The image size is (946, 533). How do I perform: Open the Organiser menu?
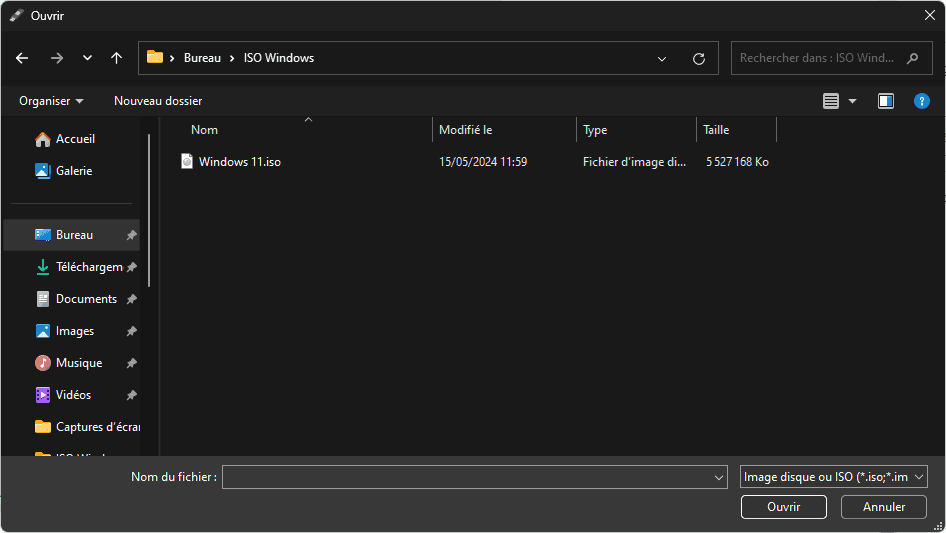tap(51, 101)
